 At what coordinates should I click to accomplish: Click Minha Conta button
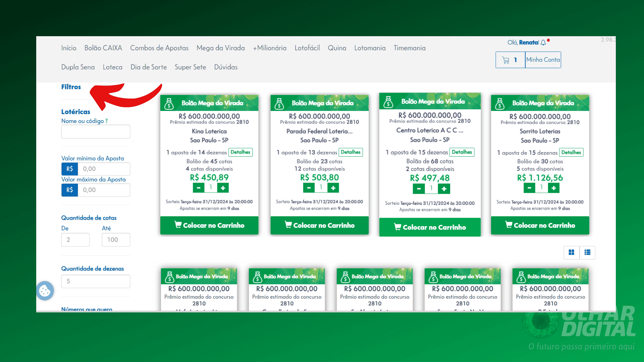[x=543, y=60]
